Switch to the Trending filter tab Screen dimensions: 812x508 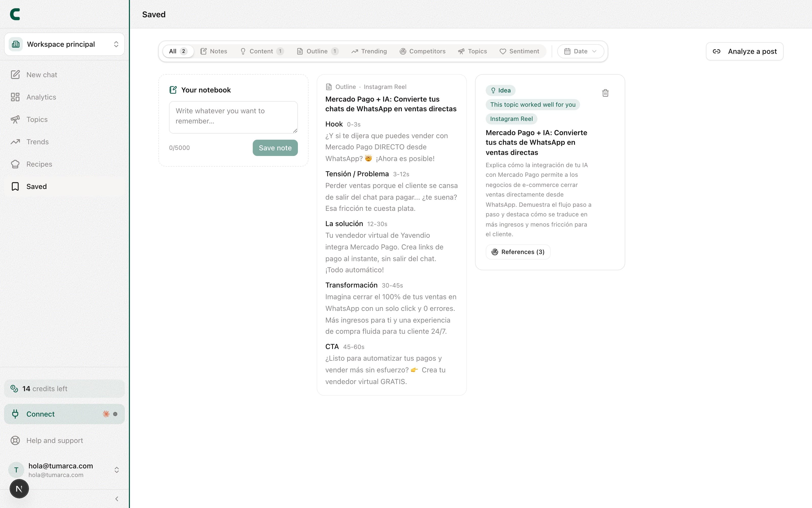369,51
